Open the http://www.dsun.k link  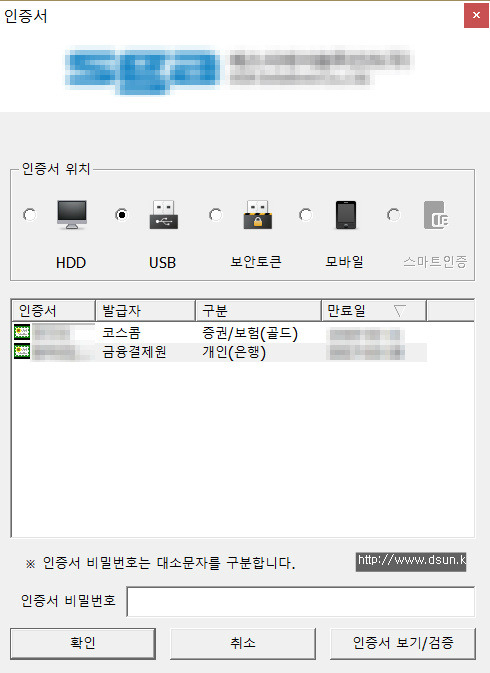(411, 561)
